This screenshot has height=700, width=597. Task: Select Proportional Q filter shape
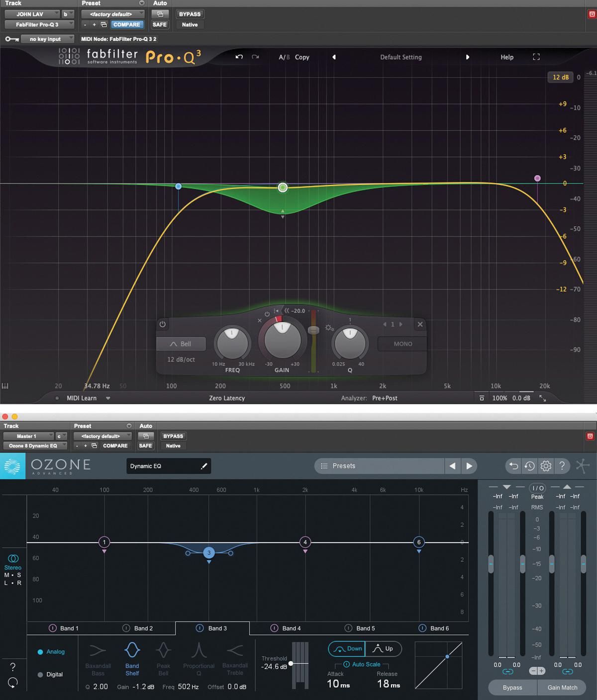(x=199, y=659)
